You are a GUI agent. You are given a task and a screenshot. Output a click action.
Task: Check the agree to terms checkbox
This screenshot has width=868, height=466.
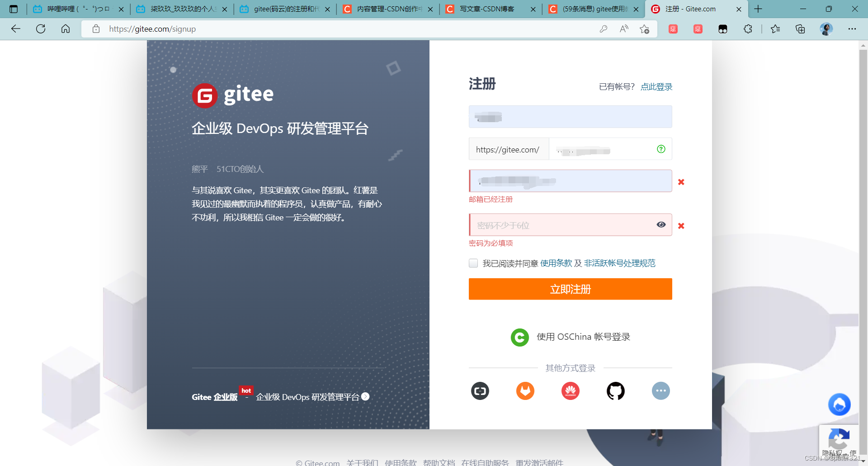point(473,263)
